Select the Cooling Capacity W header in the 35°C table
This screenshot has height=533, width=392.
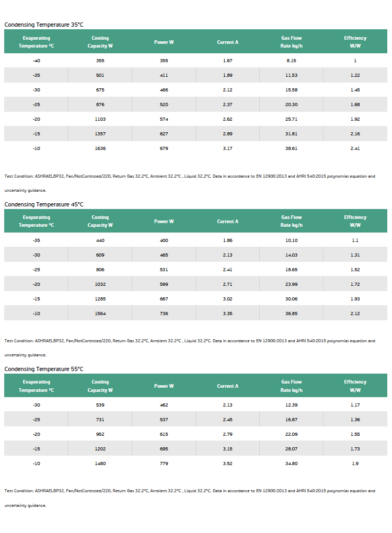click(100, 42)
